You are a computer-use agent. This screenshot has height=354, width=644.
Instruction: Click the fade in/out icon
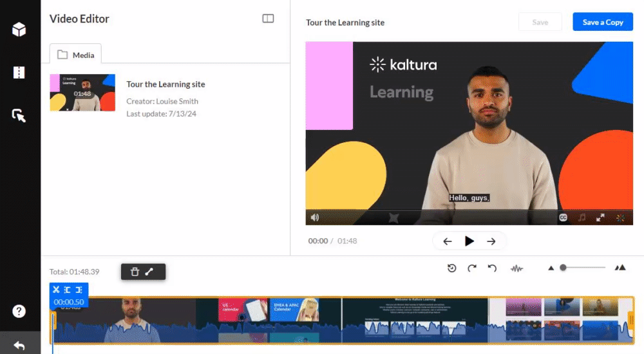tap(149, 272)
